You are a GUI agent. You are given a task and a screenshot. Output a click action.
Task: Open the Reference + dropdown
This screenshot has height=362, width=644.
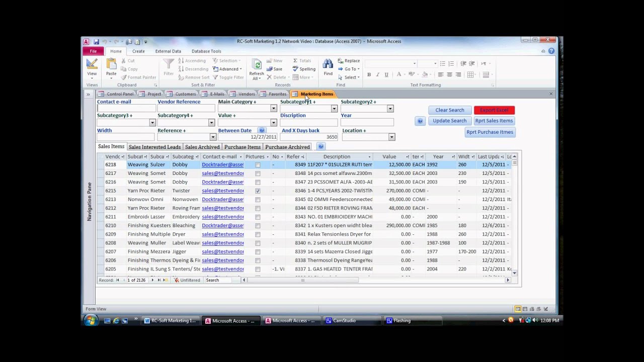pos(213,137)
